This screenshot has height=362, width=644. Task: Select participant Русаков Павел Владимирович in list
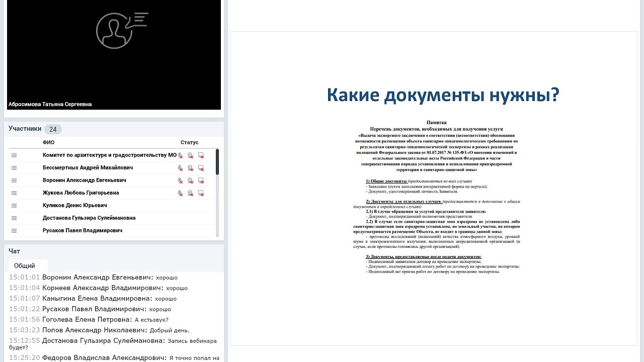click(83, 231)
